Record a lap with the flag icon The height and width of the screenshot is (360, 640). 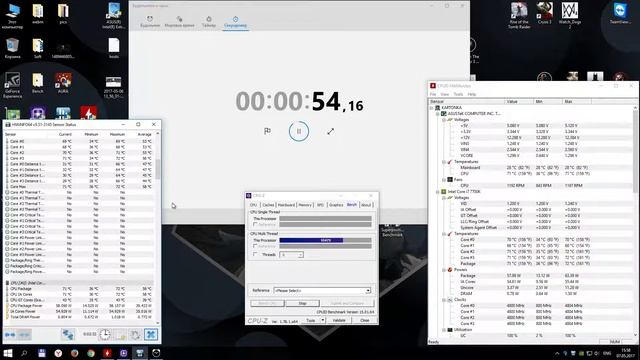[267, 131]
